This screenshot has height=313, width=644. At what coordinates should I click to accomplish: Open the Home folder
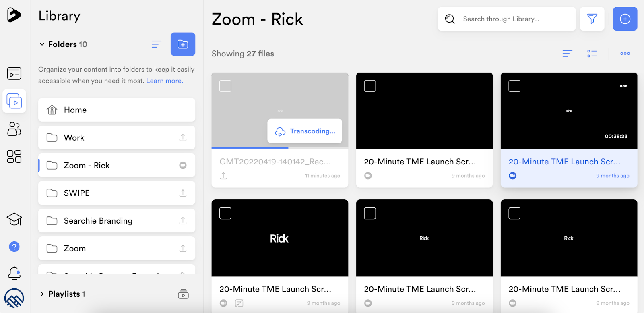[117, 110]
